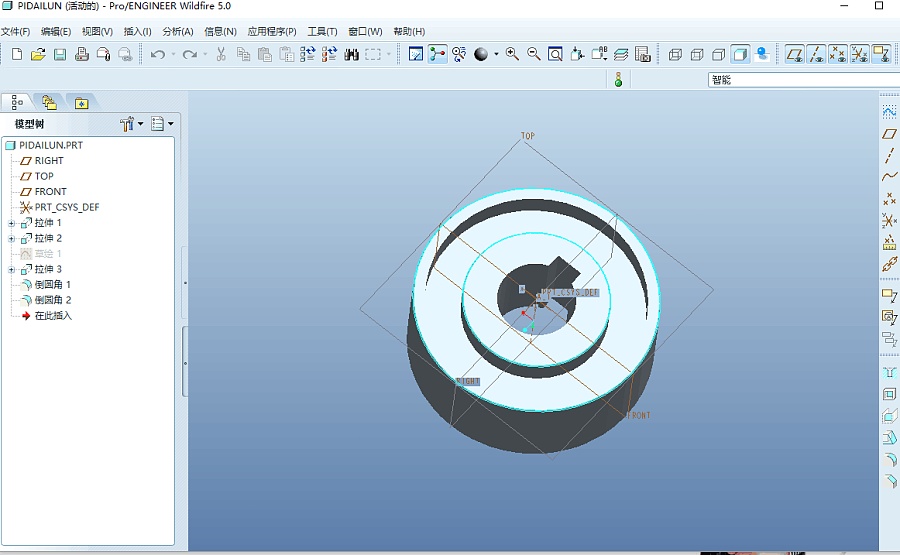Open model tree Show dropdown (list icon)

click(x=162, y=123)
